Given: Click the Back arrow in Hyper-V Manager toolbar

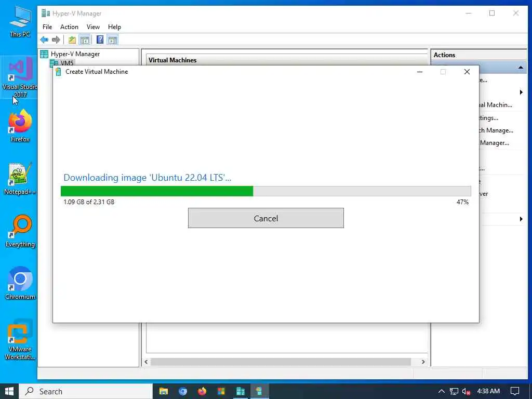Looking at the screenshot, I should coord(44,39).
